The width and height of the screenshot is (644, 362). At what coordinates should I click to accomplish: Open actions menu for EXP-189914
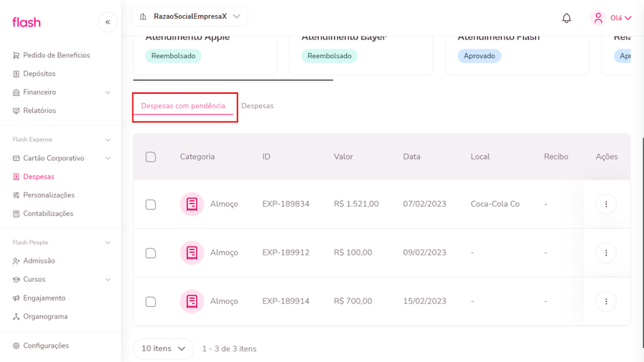coord(606,302)
